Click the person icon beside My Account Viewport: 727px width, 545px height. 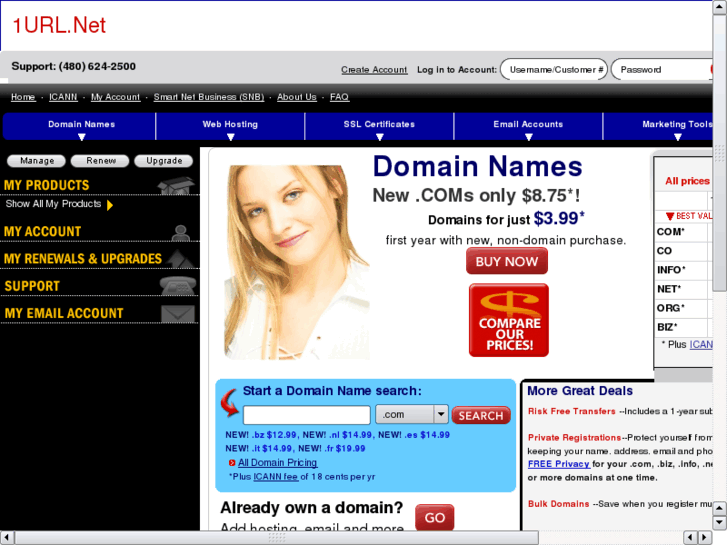pyautogui.click(x=180, y=232)
